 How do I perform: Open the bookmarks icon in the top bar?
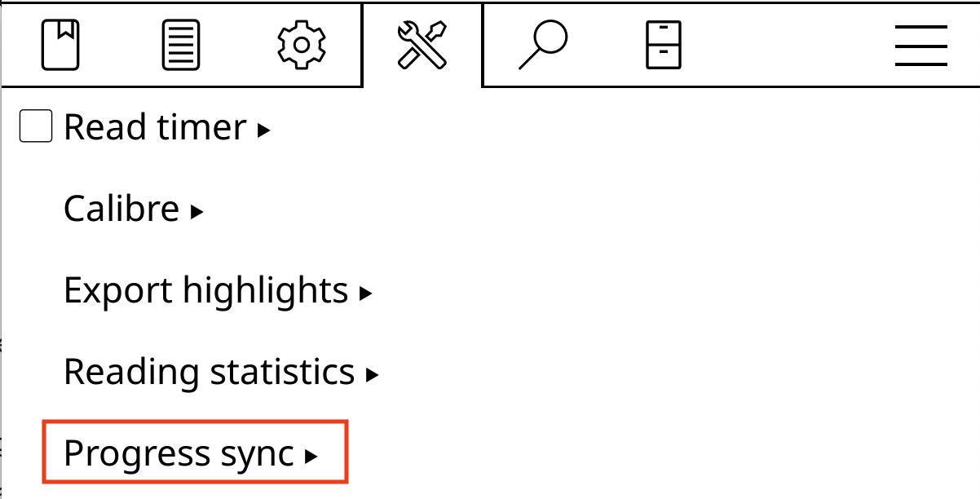pyautogui.click(x=59, y=45)
